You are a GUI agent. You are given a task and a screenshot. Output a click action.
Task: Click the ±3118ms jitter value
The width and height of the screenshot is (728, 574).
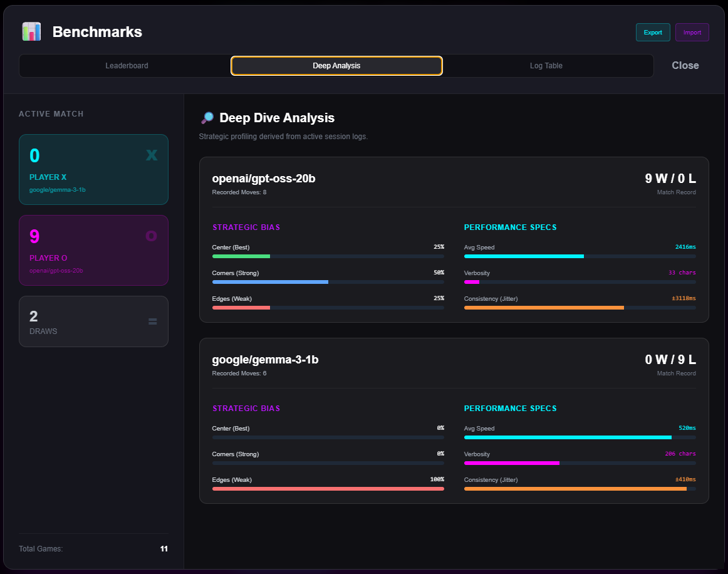[684, 298]
